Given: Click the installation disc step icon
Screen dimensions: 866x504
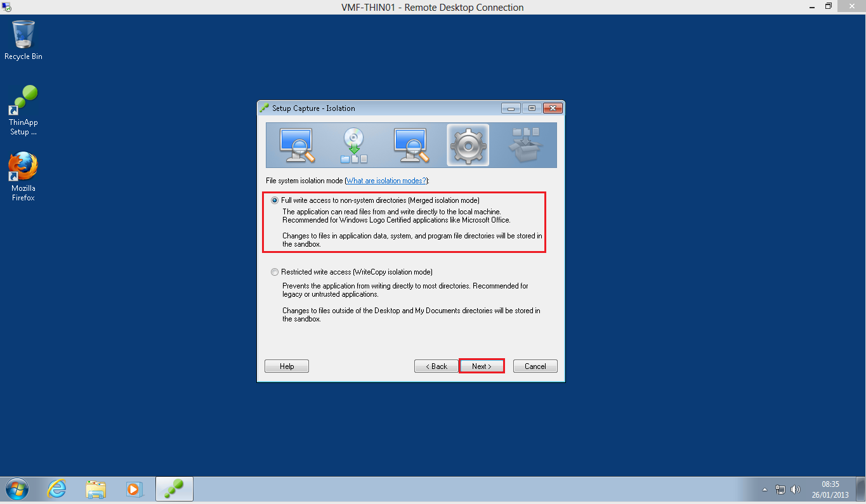Looking at the screenshot, I should click(x=354, y=145).
